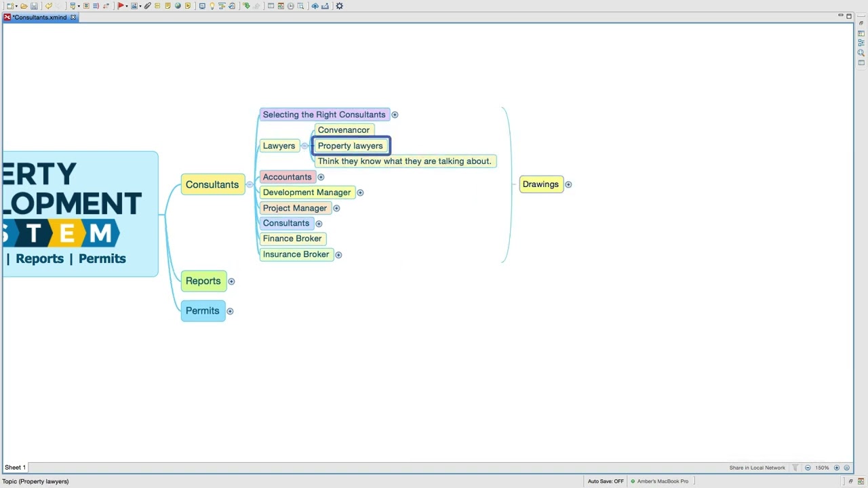Click the red flag Marker icon

pyautogui.click(x=121, y=6)
